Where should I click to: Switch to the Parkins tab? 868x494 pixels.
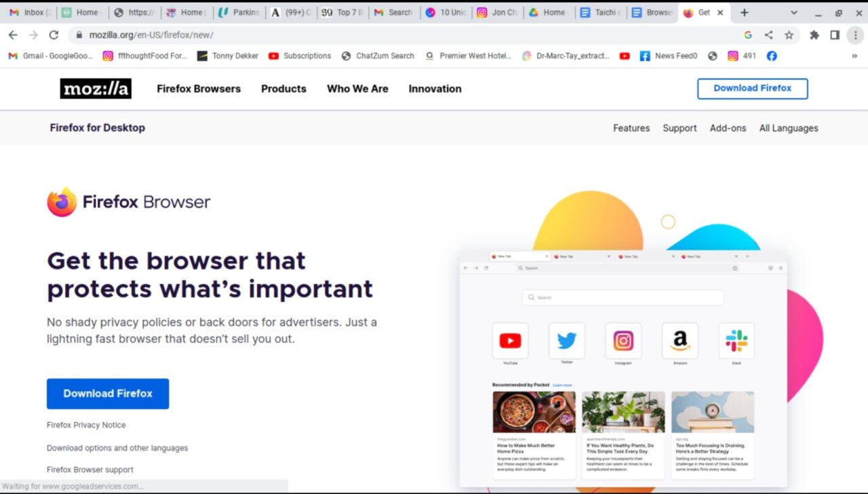click(239, 12)
